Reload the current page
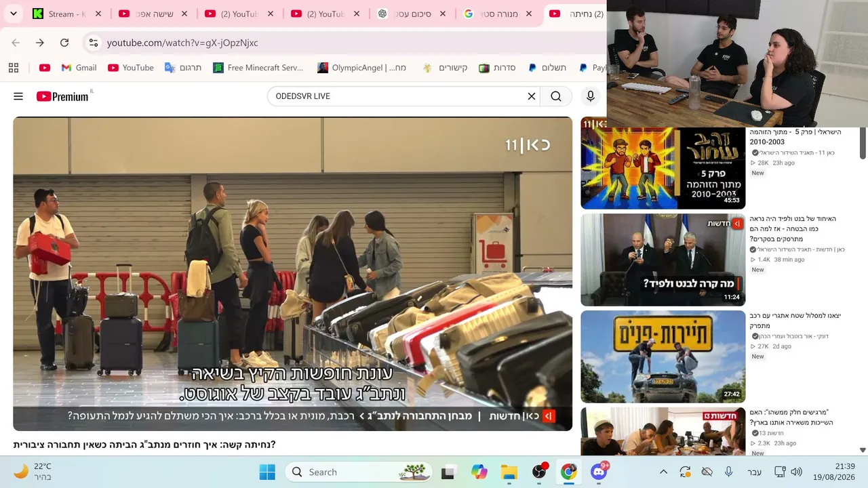The height and width of the screenshot is (488, 868). [64, 43]
